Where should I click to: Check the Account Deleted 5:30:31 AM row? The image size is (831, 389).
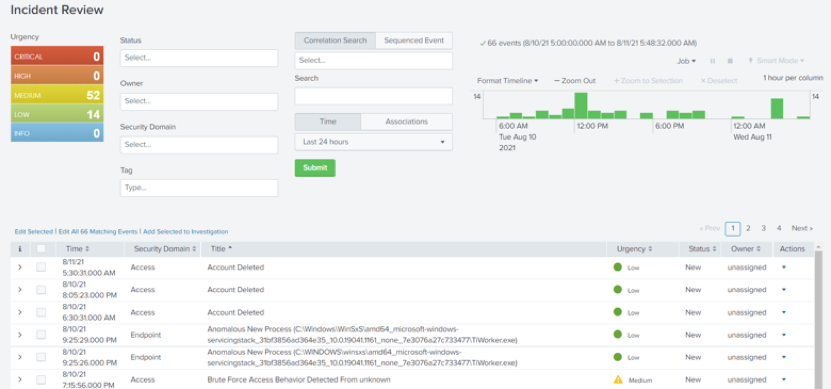click(x=41, y=267)
